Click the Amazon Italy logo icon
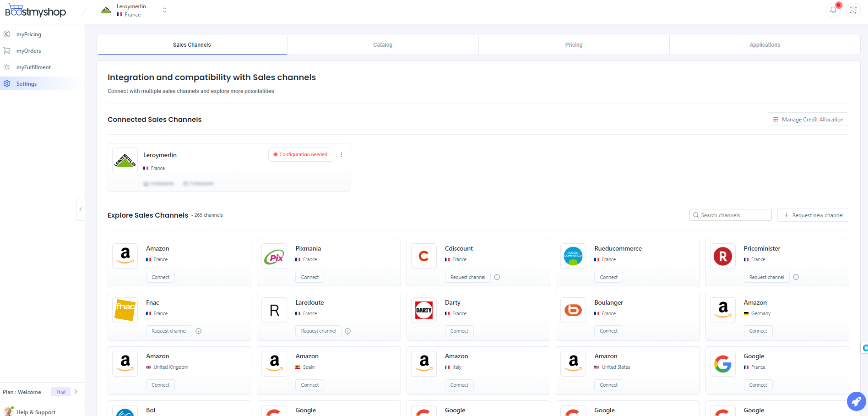This screenshot has width=868, height=416. [x=424, y=364]
